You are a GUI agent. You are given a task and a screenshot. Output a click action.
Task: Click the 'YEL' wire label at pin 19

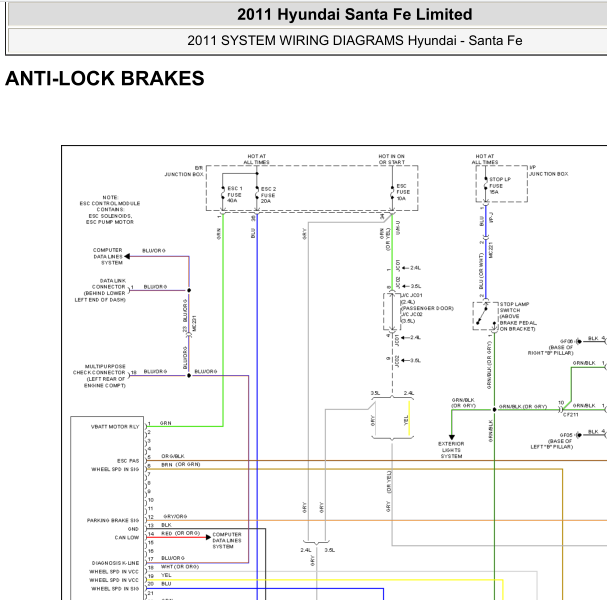click(x=166, y=575)
